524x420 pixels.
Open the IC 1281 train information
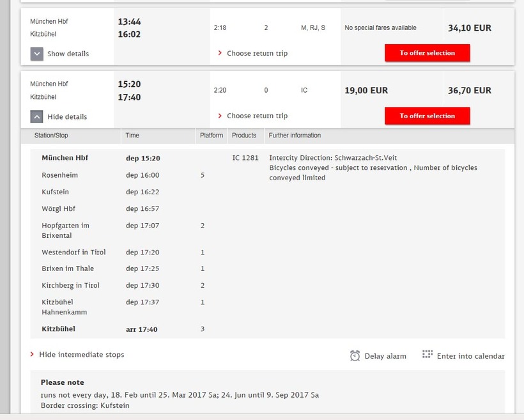click(245, 158)
